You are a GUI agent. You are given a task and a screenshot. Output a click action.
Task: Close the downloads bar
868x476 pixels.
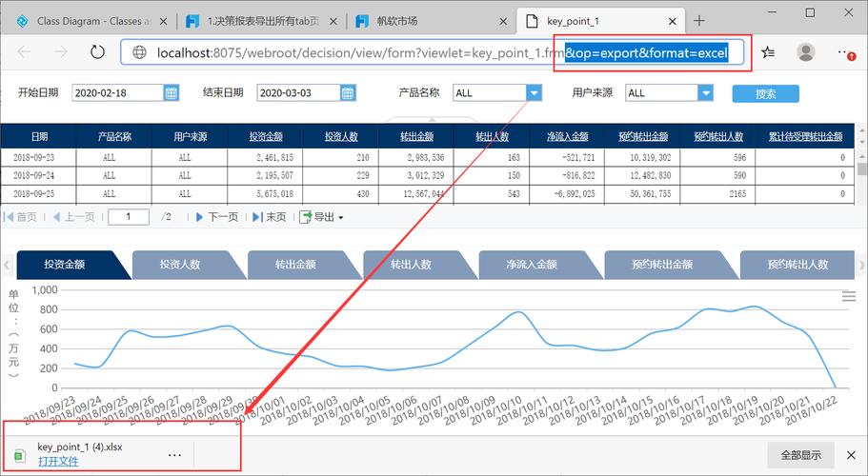point(852,455)
